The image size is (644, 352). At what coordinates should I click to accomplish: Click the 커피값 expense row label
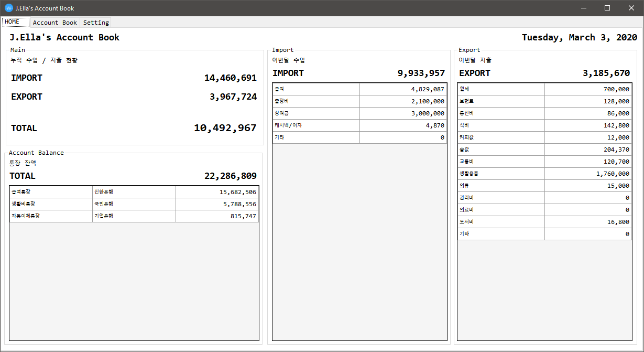(x=501, y=137)
